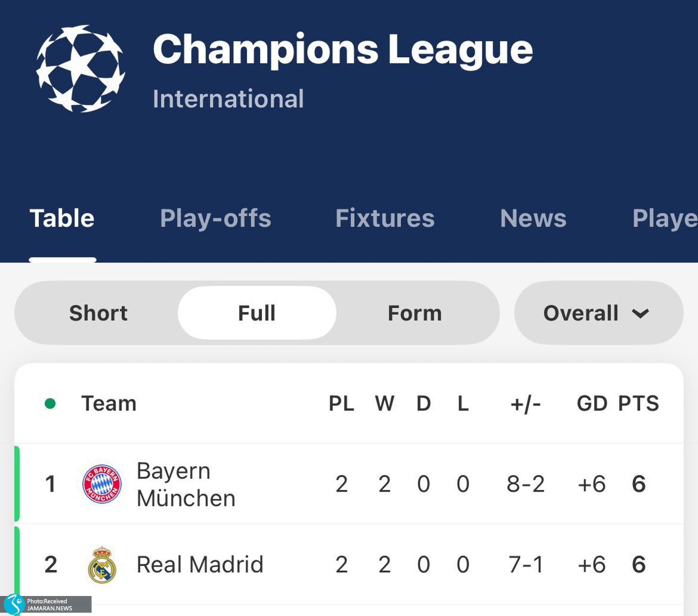
Task: Click the Jamaran News watermark logo
Action: pyautogui.click(x=15, y=604)
